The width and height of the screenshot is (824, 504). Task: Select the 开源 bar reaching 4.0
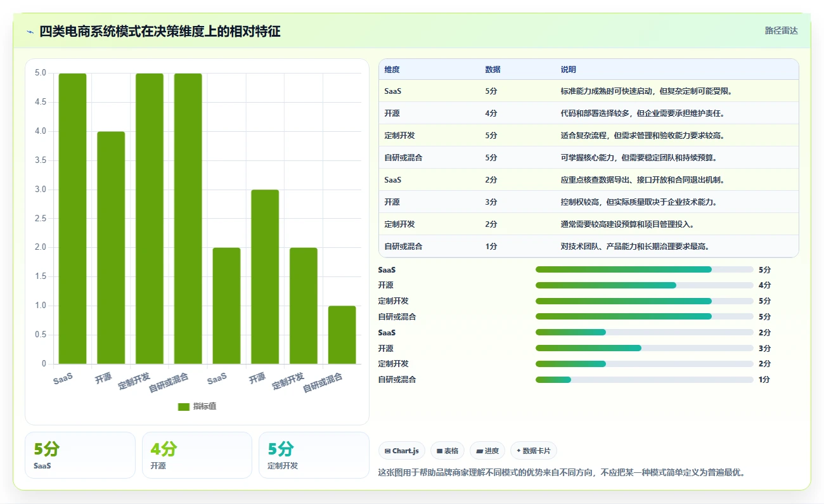(111, 248)
